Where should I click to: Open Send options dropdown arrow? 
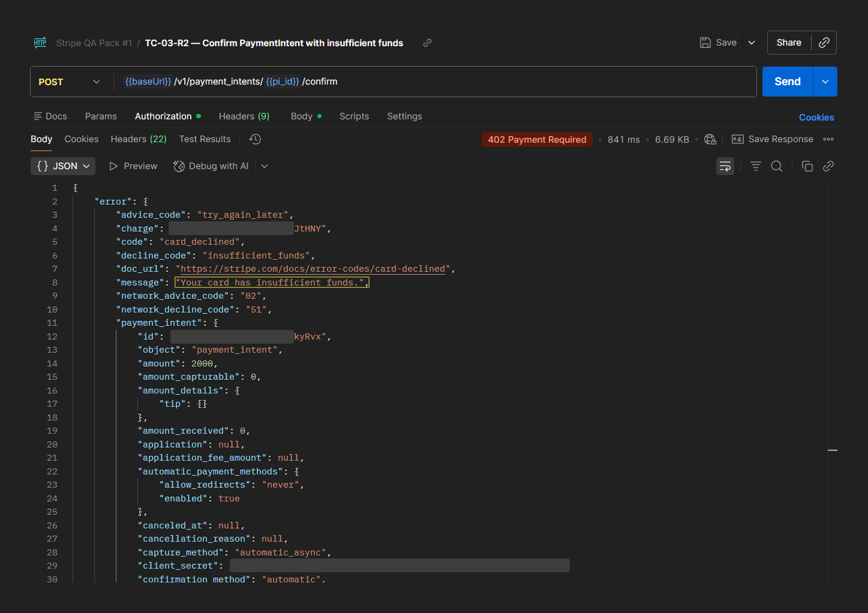click(x=825, y=82)
